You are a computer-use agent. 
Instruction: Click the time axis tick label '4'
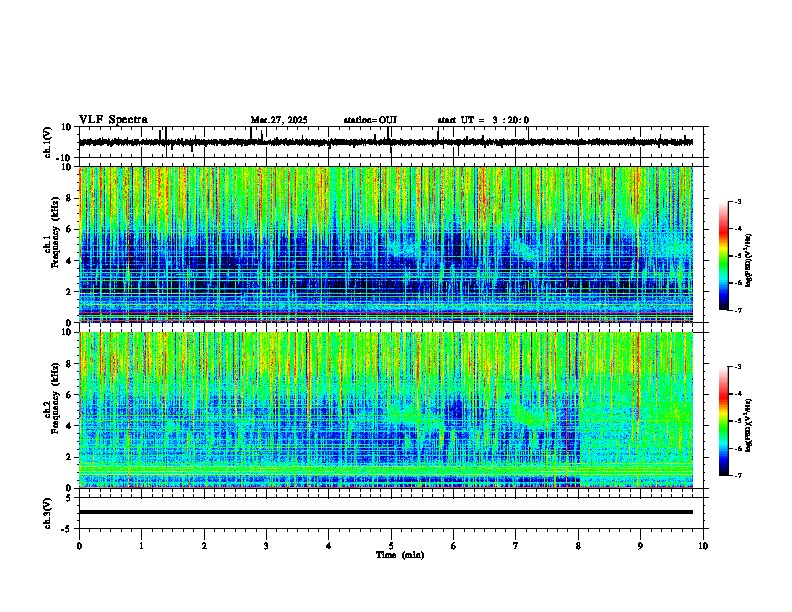click(329, 546)
